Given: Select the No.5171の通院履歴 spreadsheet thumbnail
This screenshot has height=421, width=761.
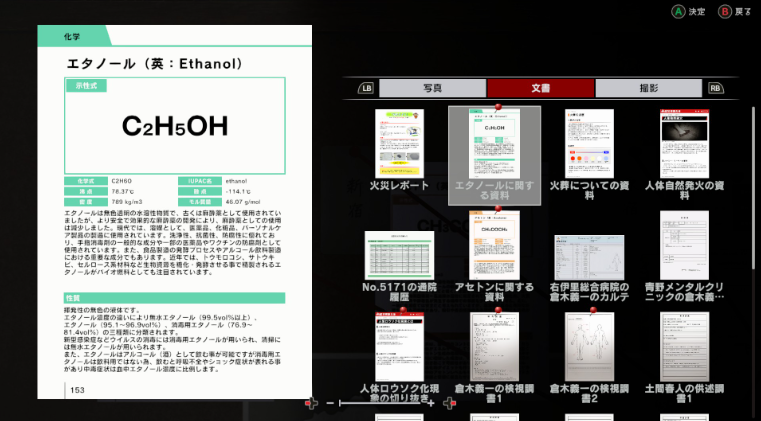Looking at the screenshot, I should click(x=399, y=255).
